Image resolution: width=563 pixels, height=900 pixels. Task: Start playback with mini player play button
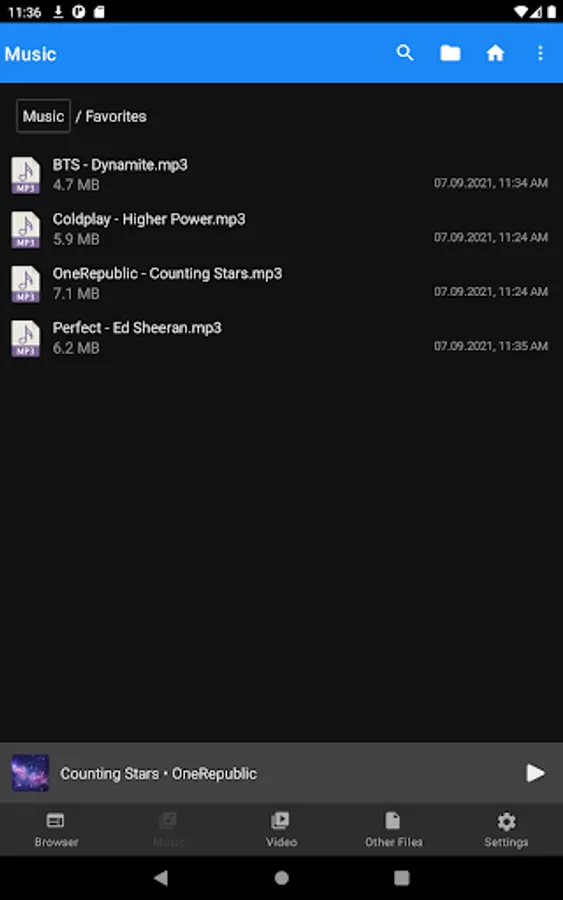(x=535, y=773)
